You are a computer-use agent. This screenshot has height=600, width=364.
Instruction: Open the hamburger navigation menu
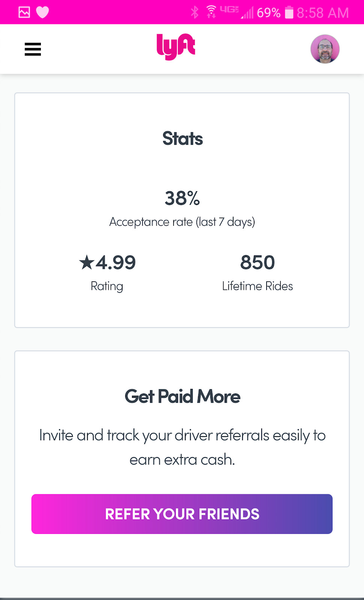(x=33, y=49)
